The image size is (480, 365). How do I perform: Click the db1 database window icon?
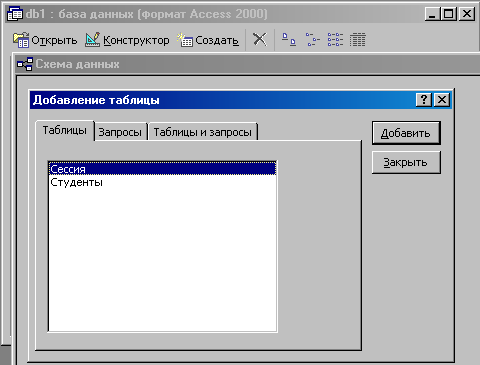point(15,14)
